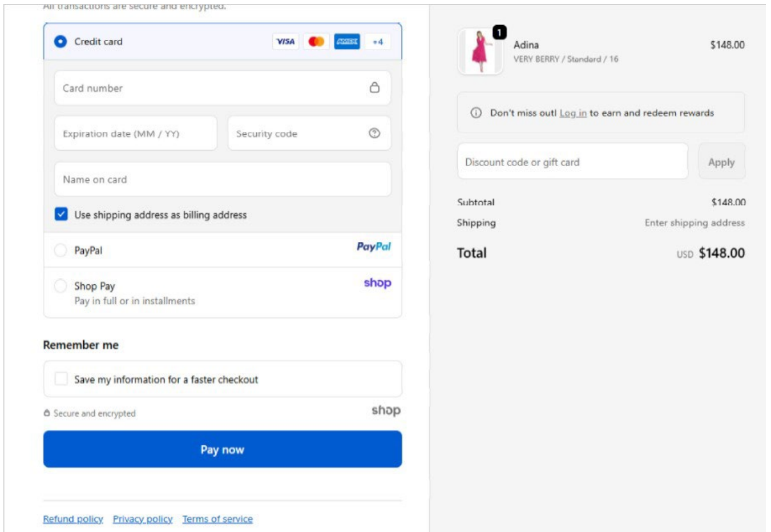Click the Mastercard icon

click(318, 41)
